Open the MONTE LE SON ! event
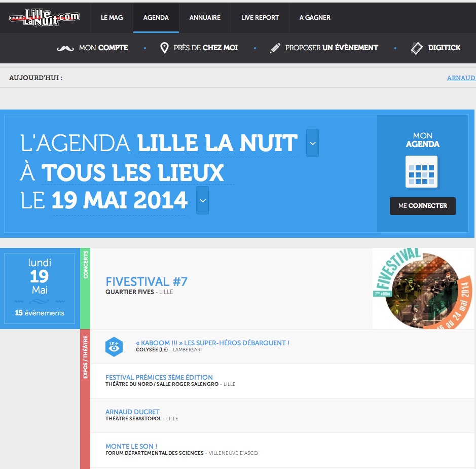 (x=131, y=446)
